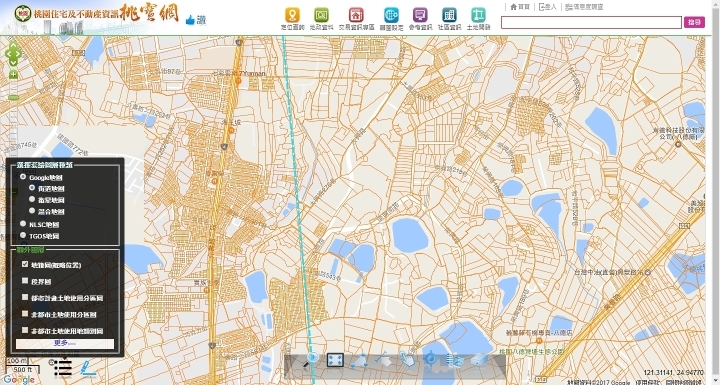Open the blue globe layer settings icon
Screen dimensions: 720x385
tap(391, 15)
